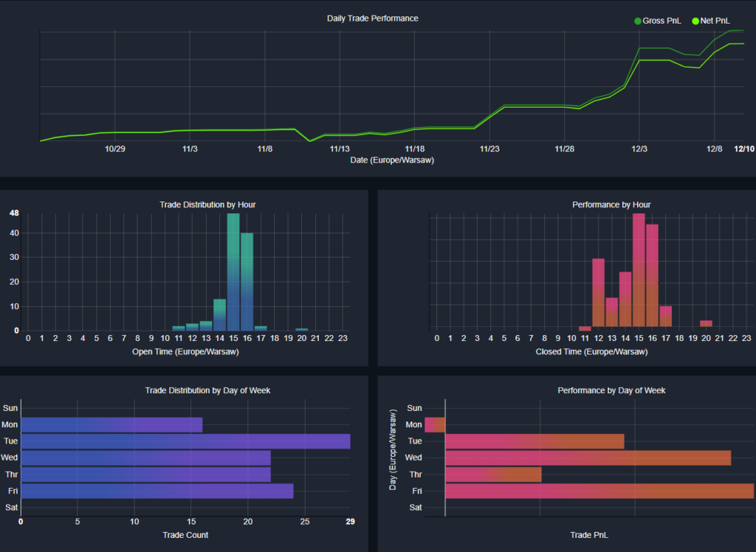Click the 12/10 date label on the performance chart
The width and height of the screenshot is (756, 552).
pyautogui.click(x=743, y=149)
